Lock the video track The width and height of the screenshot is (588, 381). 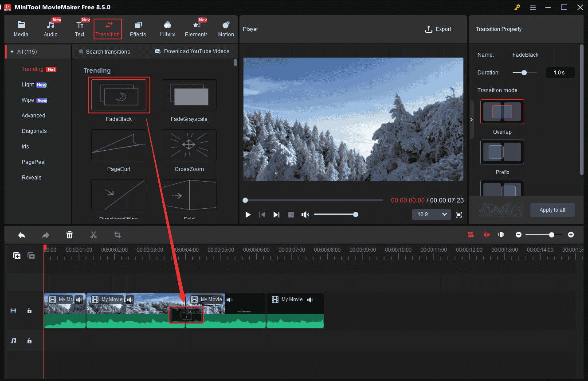click(29, 311)
